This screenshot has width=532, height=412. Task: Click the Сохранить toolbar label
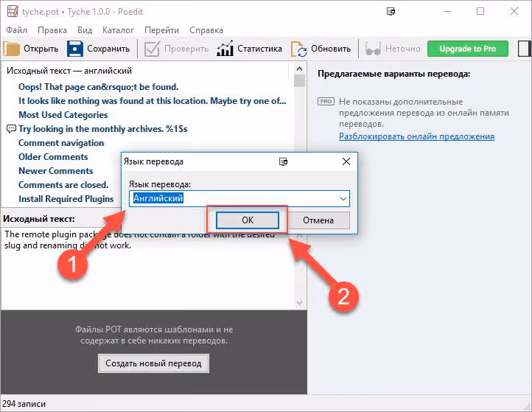(x=108, y=49)
